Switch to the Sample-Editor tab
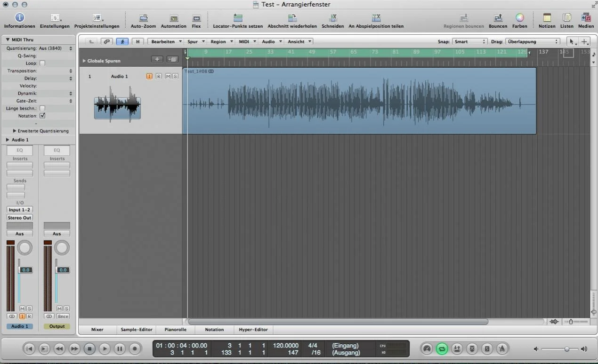The width and height of the screenshot is (598, 364). 137,330
